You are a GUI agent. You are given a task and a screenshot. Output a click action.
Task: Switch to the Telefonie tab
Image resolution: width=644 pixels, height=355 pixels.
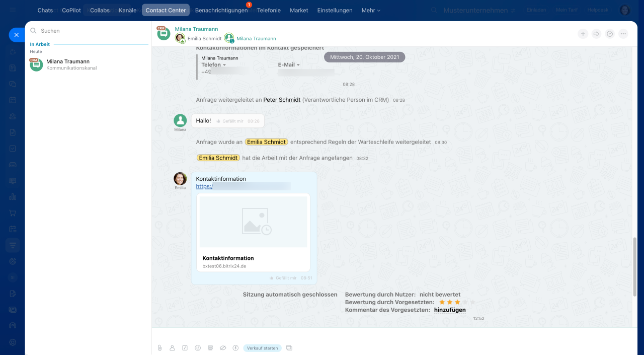269,10
